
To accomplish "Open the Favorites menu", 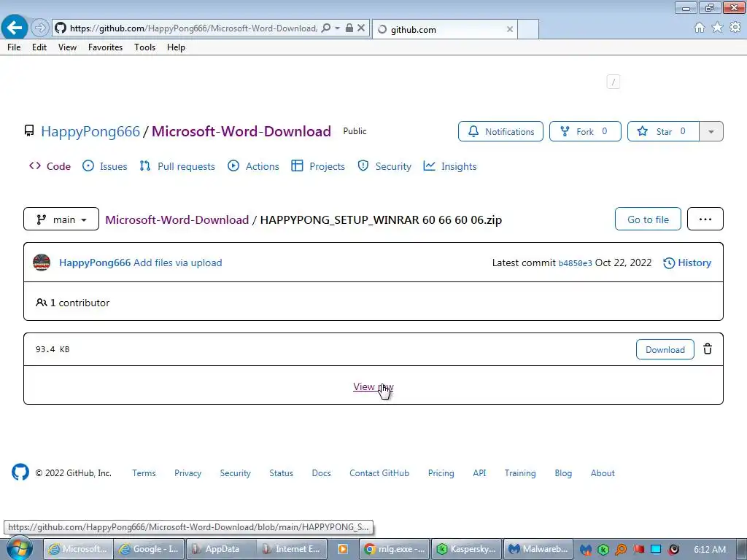I will click(x=105, y=47).
